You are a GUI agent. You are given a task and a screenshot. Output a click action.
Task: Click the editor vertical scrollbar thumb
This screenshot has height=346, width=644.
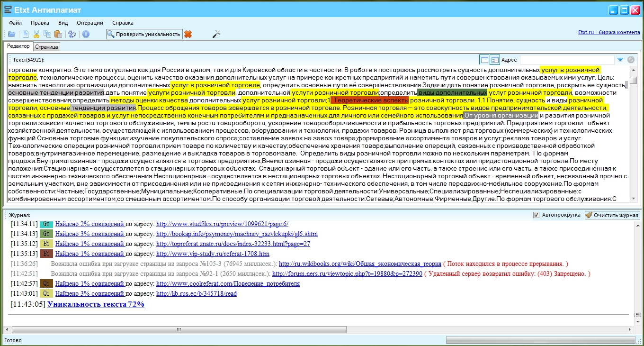coord(633,80)
